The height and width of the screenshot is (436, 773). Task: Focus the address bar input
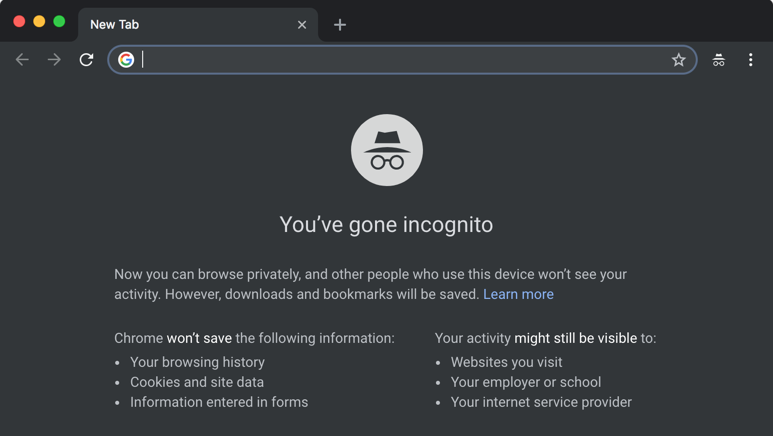(x=404, y=60)
